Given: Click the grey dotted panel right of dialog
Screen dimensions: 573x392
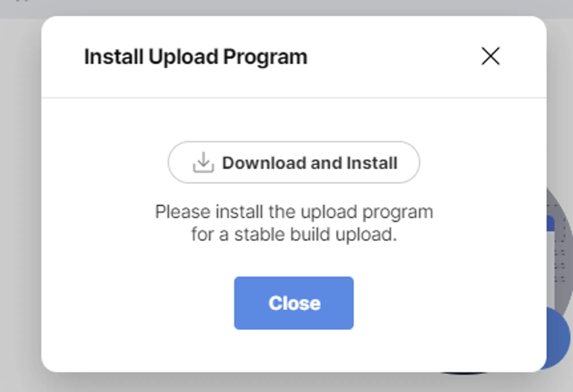Looking at the screenshot, I should [x=560, y=258].
